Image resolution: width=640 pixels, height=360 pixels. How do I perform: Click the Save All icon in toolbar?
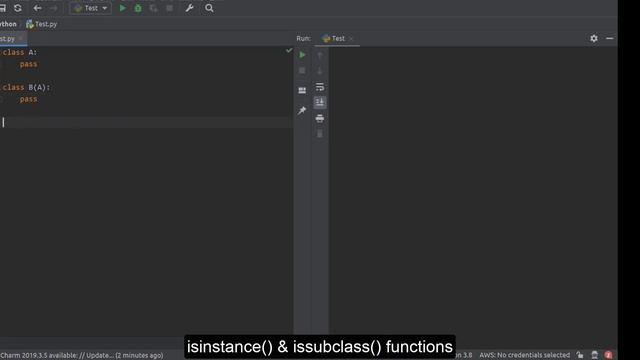point(2,8)
